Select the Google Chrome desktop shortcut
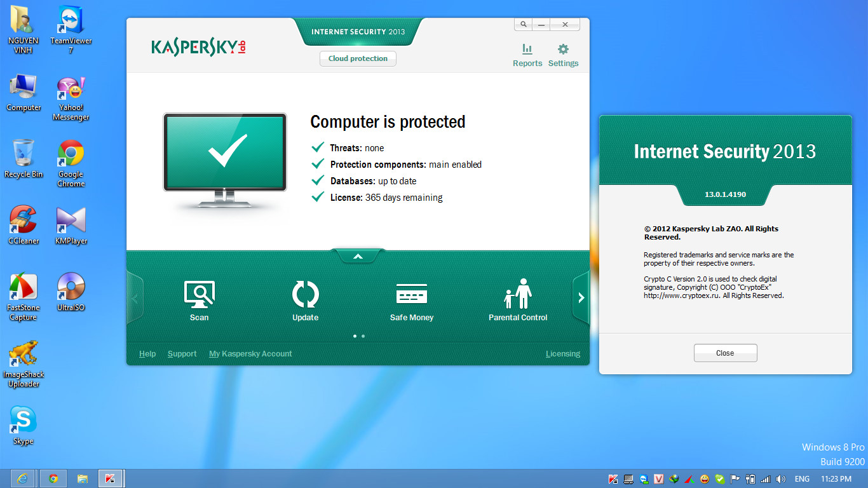Image resolution: width=868 pixels, height=488 pixels. [71, 163]
